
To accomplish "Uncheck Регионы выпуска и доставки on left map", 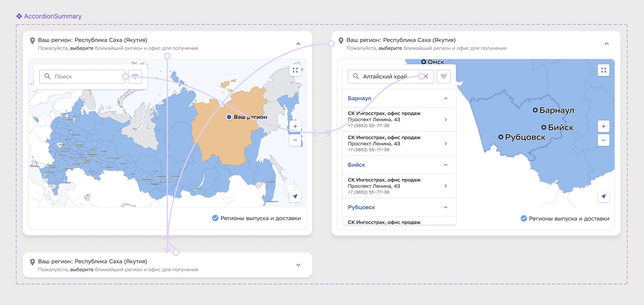I will click(215, 218).
